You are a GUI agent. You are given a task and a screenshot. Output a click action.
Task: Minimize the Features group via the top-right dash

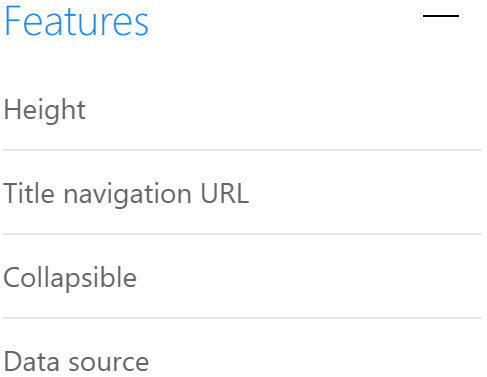coord(441,16)
